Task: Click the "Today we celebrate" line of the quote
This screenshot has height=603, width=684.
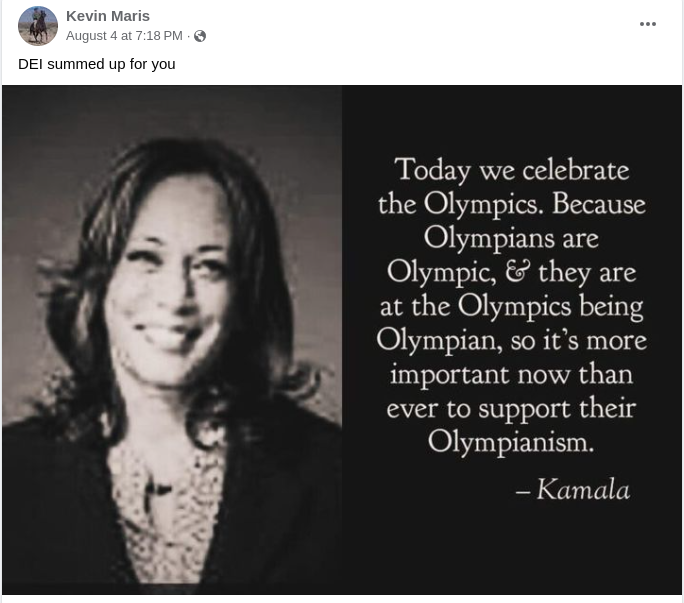Action: click(x=511, y=169)
